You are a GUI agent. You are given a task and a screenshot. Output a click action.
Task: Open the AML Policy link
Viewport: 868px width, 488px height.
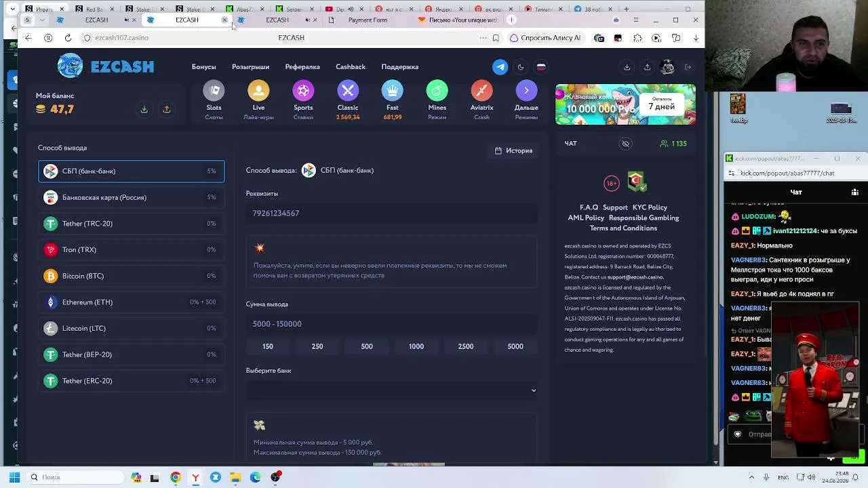(586, 218)
